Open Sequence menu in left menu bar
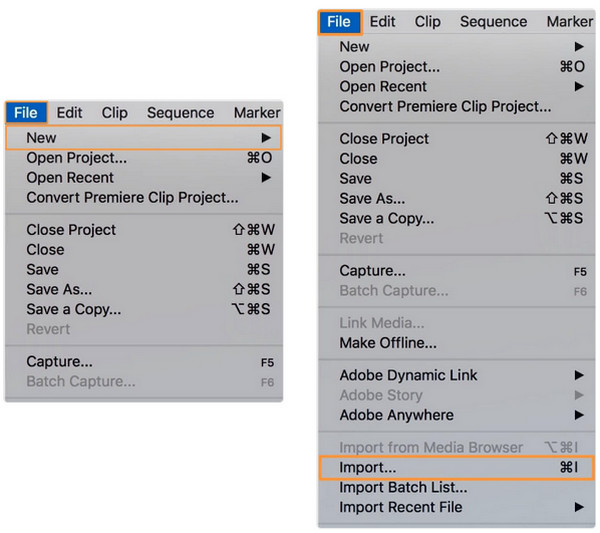600x533 pixels. point(181,112)
